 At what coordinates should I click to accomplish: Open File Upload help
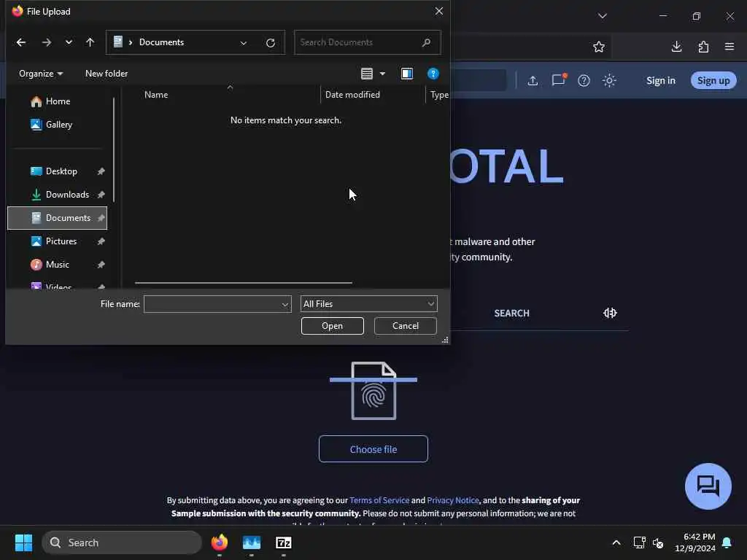433,74
